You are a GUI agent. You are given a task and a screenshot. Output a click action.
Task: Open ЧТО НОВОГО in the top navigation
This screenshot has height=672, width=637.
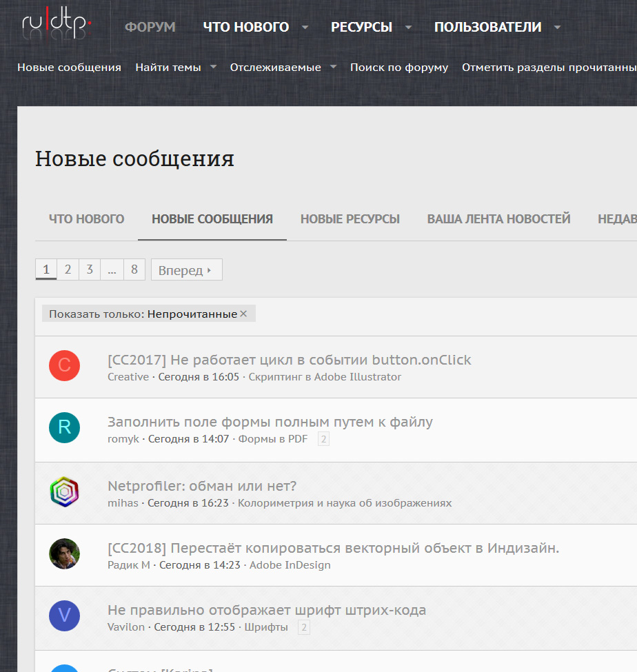click(x=246, y=27)
